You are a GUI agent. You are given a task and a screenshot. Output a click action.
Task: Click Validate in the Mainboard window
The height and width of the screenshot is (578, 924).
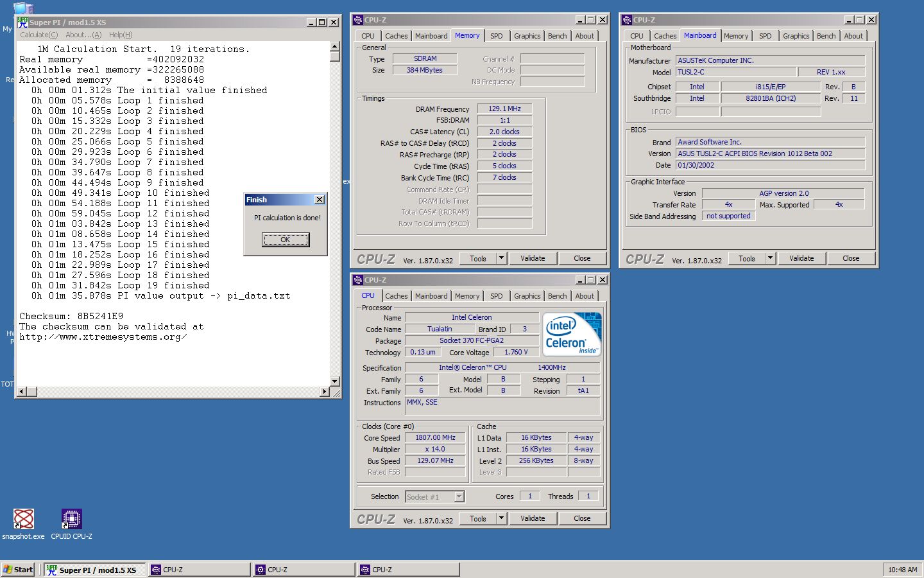coord(801,258)
